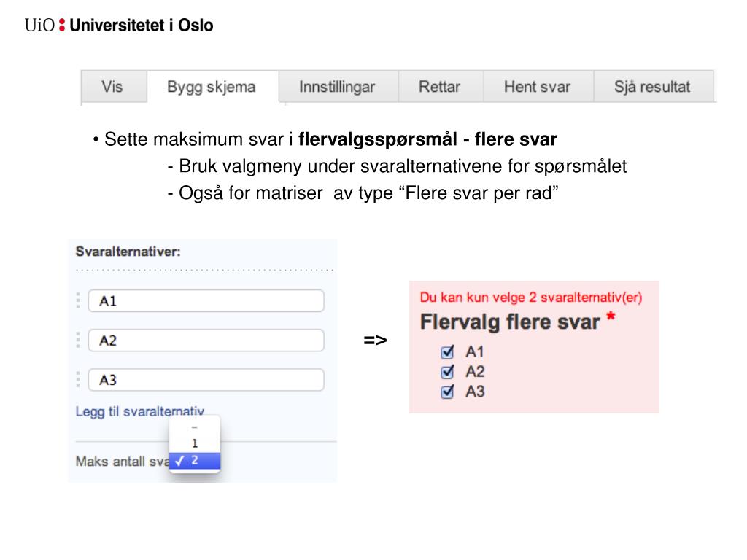Open the Rettar tab
The image size is (747, 560).
[x=440, y=87]
